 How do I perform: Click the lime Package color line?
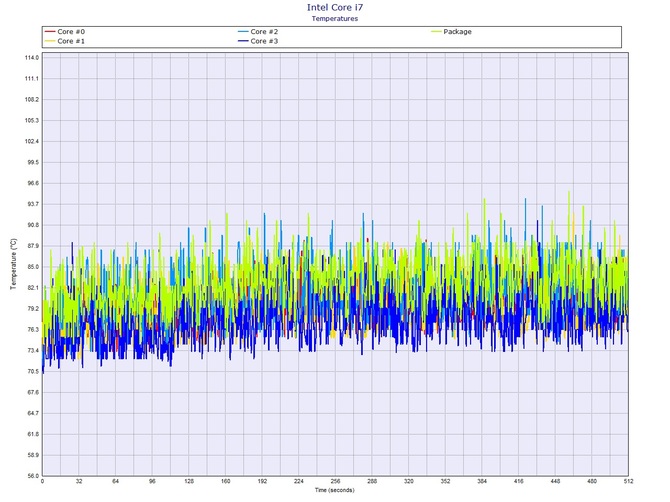pyautogui.click(x=436, y=32)
